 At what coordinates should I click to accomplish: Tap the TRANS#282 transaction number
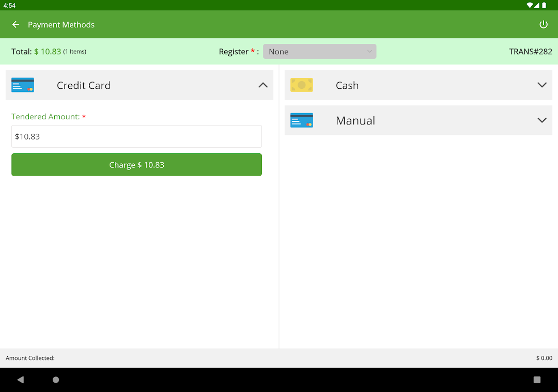[x=530, y=52]
